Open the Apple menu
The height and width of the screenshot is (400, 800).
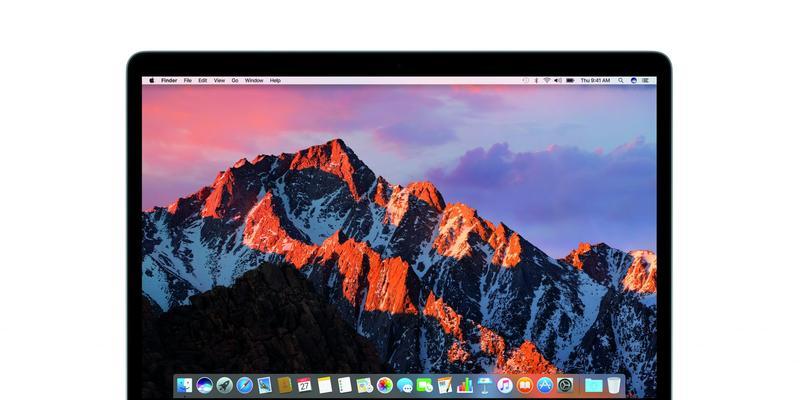pos(152,80)
